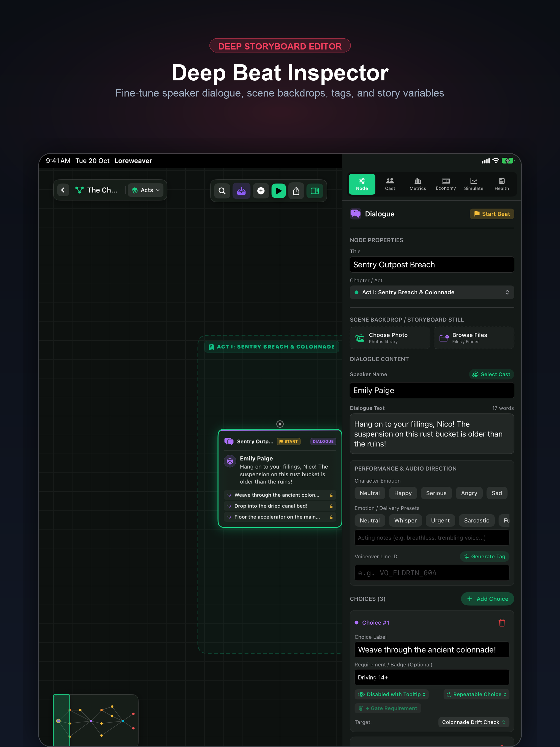Viewport: 560px width, 747px height.
Task: Select the Sad character emotion
Action: [x=497, y=493]
